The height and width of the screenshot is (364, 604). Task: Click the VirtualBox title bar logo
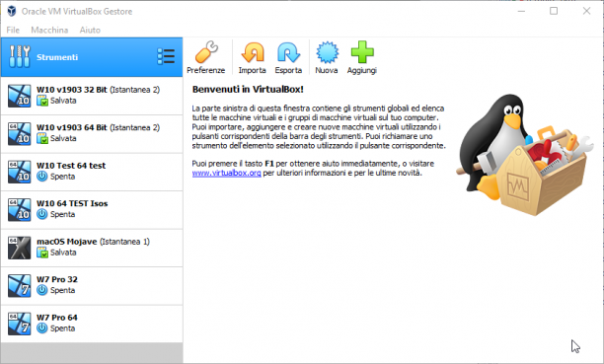(12, 11)
